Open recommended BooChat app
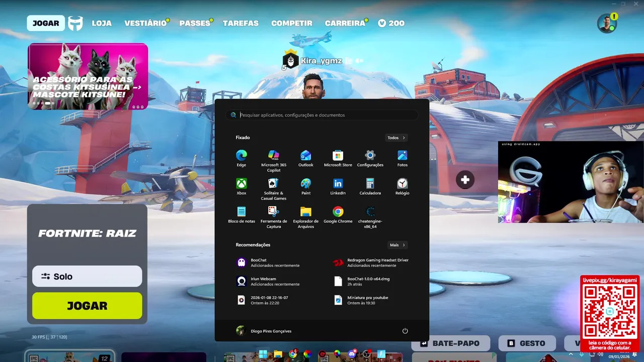644x362 pixels. pyautogui.click(x=268, y=262)
